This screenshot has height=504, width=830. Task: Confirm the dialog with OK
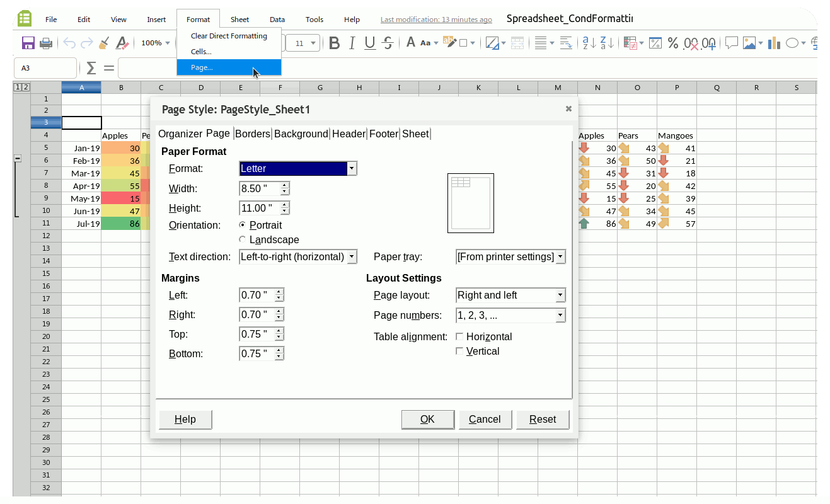coord(427,420)
